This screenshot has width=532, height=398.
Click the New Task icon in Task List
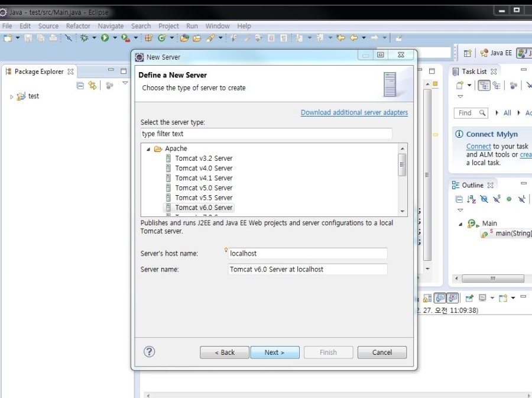click(x=460, y=86)
